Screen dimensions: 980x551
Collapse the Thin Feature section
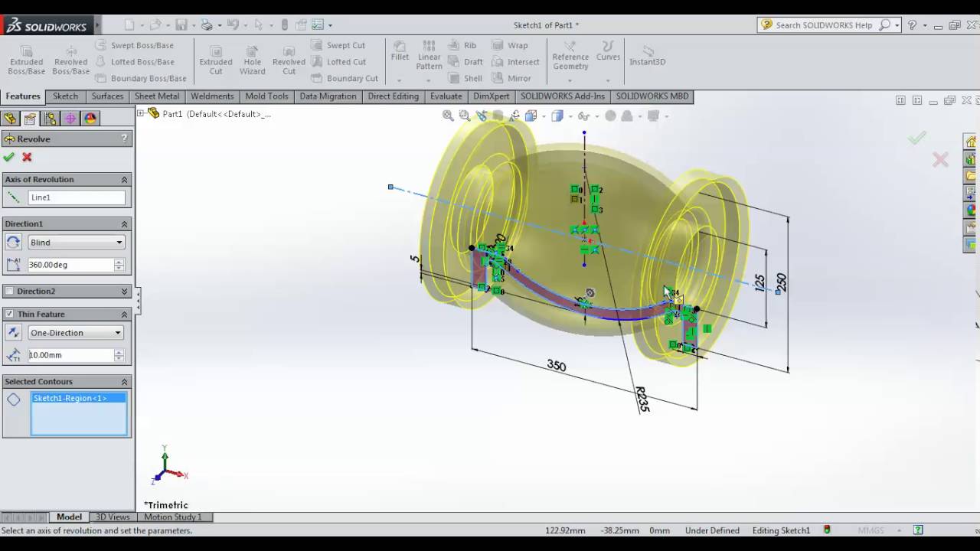(124, 315)
